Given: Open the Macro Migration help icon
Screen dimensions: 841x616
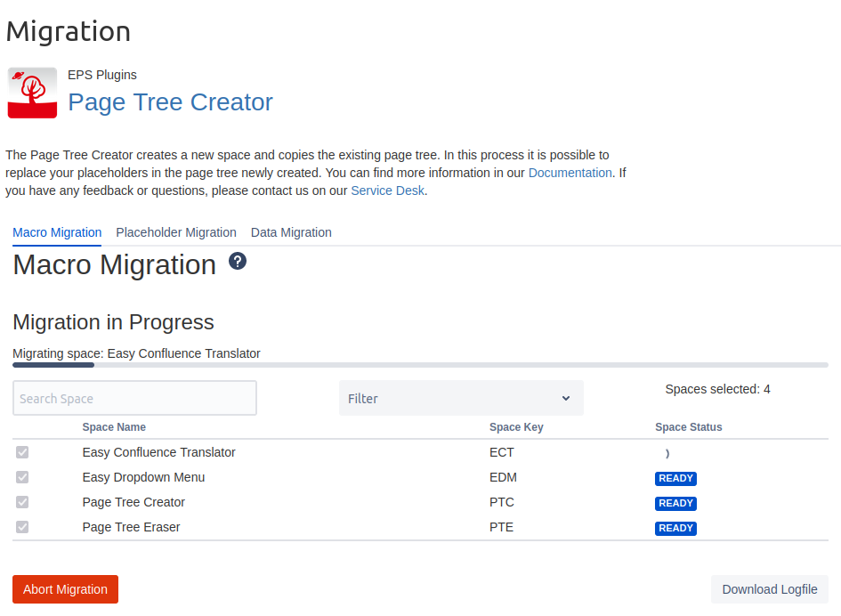Looking at the screenshot, I should [x=238, y=261].
